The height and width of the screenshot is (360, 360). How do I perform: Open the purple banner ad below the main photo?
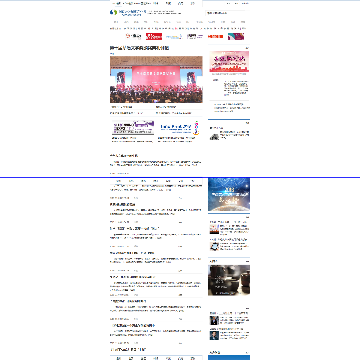coord(133,128)
